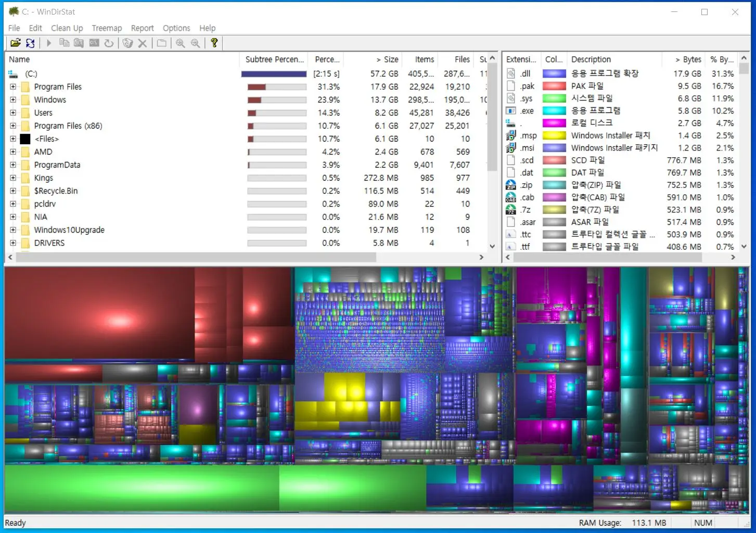Expand the ProgramData folder node
The image size is (756, 533).
coord(13,165)
